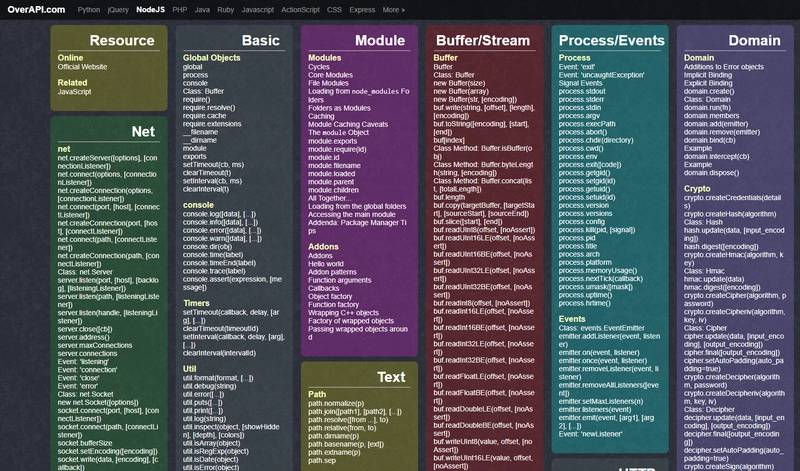Select the NodeJS tab in navigation
Screen dimensions: 800x471
(151, 10)
